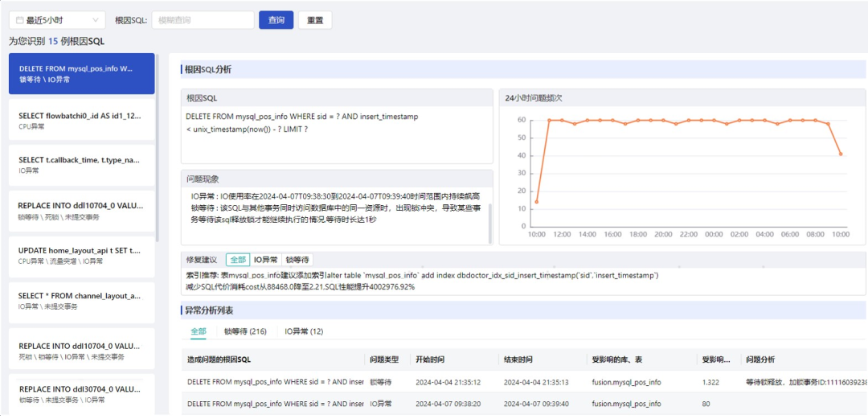Open the 全部 tab in anomaly list
This screenshot has height=419, width=868.
click(199, 331)
